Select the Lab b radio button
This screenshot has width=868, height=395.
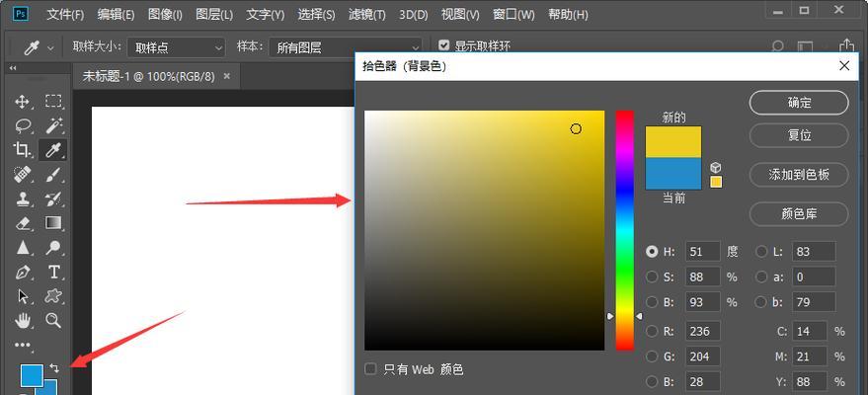pos(761,302)
